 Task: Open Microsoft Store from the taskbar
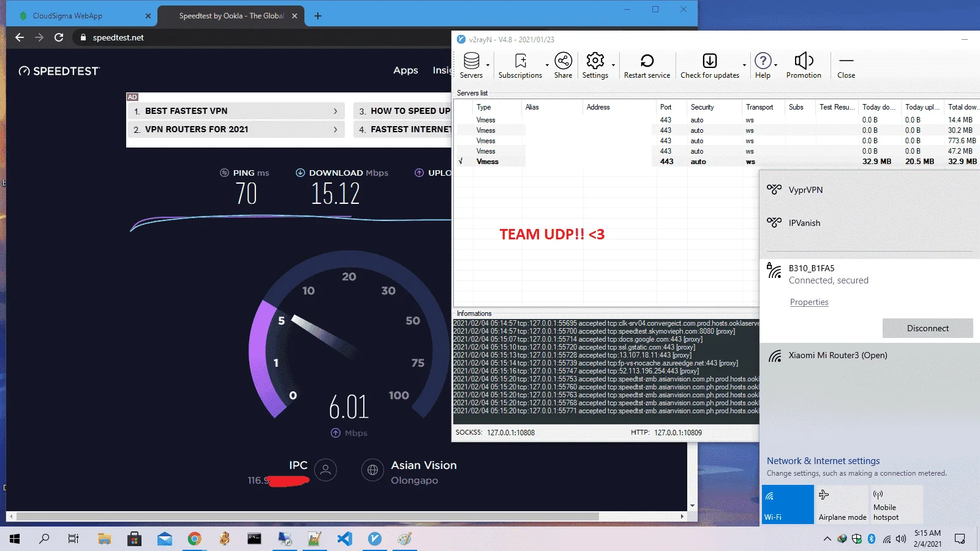(x=134, y=539)
